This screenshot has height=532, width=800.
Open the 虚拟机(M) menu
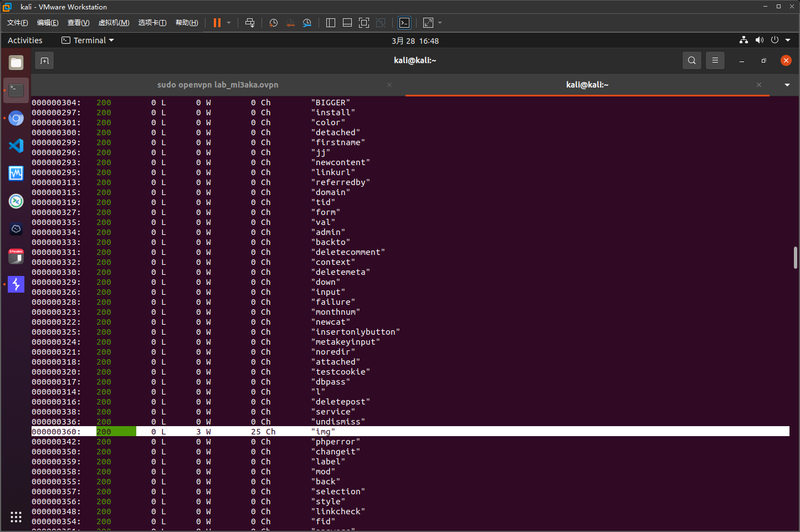click(x=114, y=23)
